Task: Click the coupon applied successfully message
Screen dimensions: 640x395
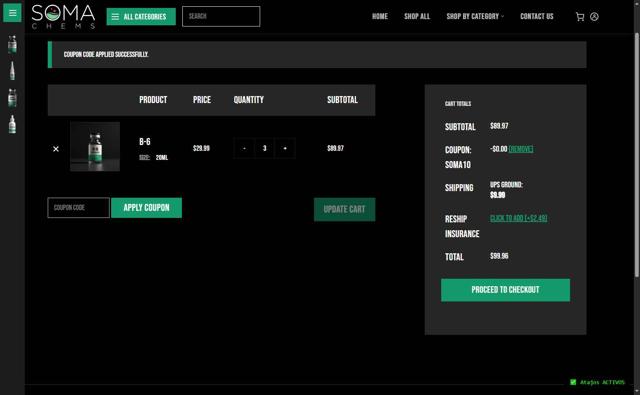Action: tap(106, 54)
